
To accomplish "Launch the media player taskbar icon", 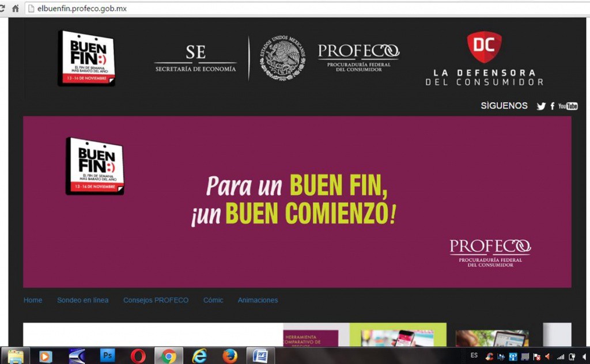I will tap(45, 356).
